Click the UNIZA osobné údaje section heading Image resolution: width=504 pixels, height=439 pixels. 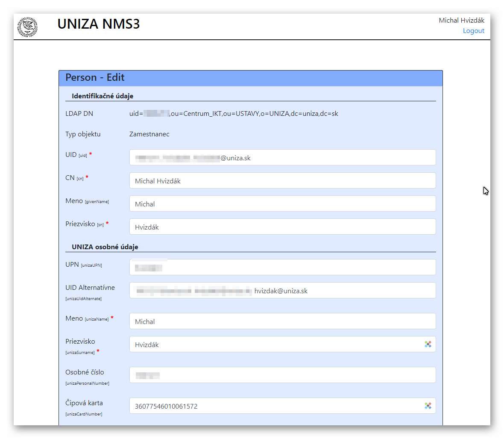pos(105,247)
